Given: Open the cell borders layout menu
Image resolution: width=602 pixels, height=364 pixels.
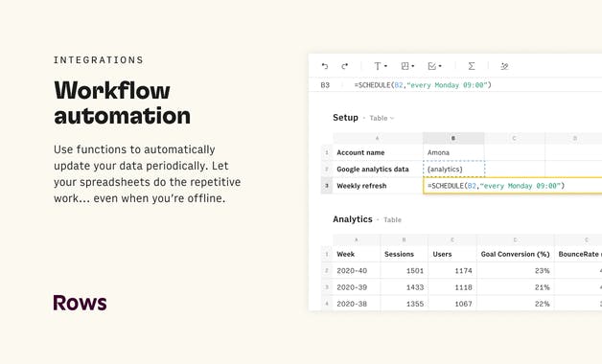Looking at the screenshot, I should (x=407, y=66).
